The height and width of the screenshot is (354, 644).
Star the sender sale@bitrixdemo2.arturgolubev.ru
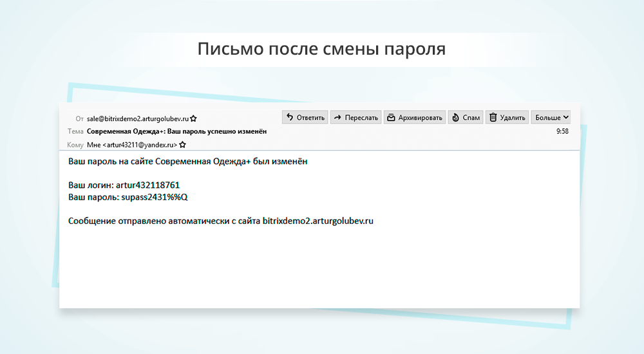pos(193,118)
